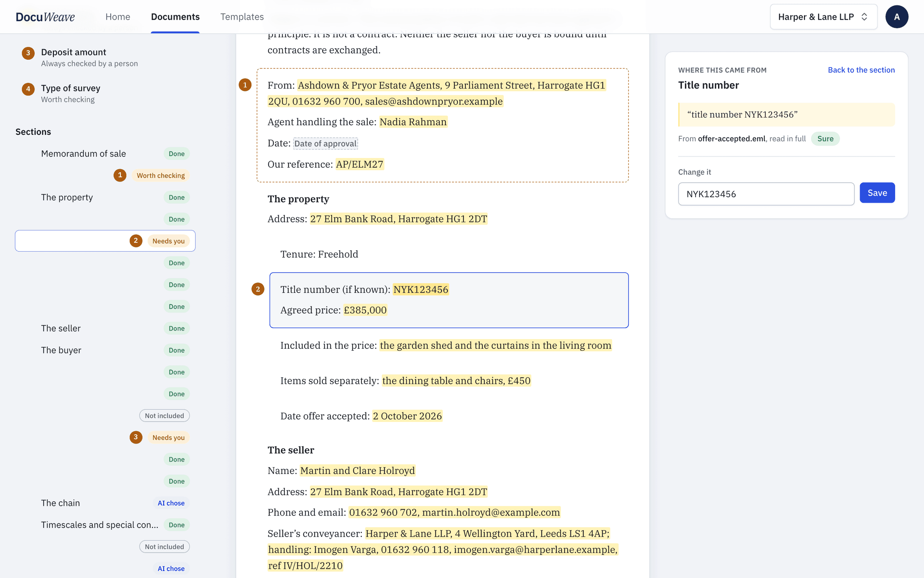Click the seller phone and email highlighted text
Image resolution: width=924 pixels, height=578 pixels.
[x=454, y=512]
